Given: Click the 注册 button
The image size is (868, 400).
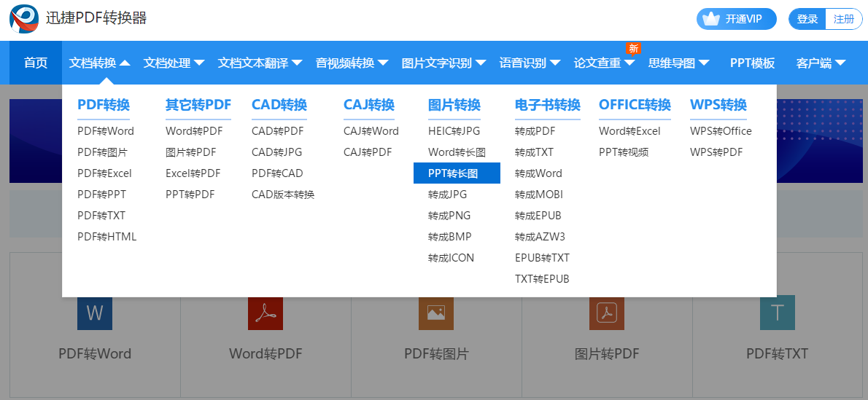Looking at the screenshot, I should pyautogui.click(x=844, y=19).
